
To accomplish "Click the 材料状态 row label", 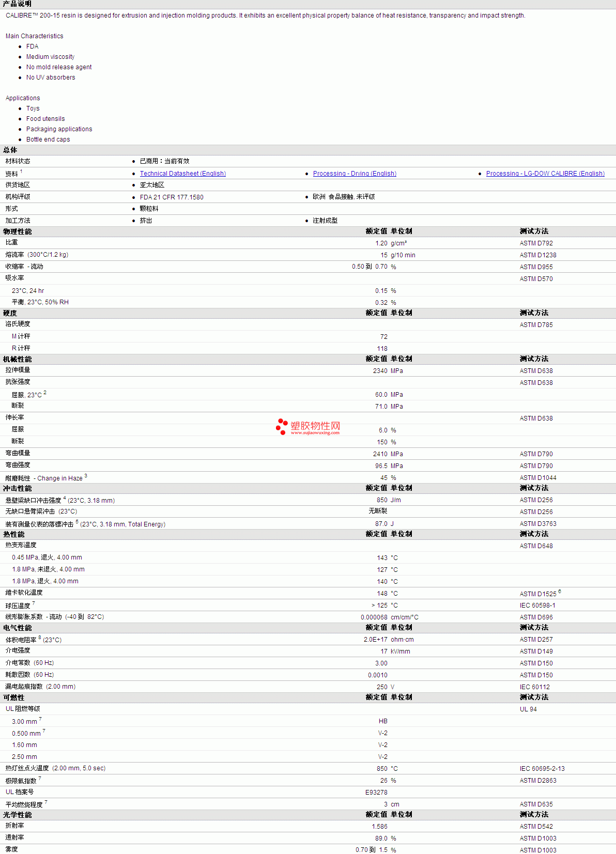I will tap(18, 161).
